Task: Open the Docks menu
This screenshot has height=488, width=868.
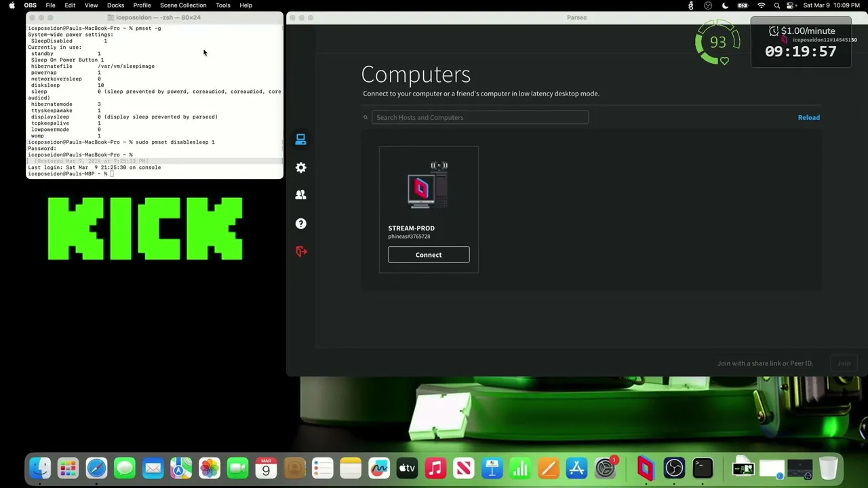Action: 115,5
